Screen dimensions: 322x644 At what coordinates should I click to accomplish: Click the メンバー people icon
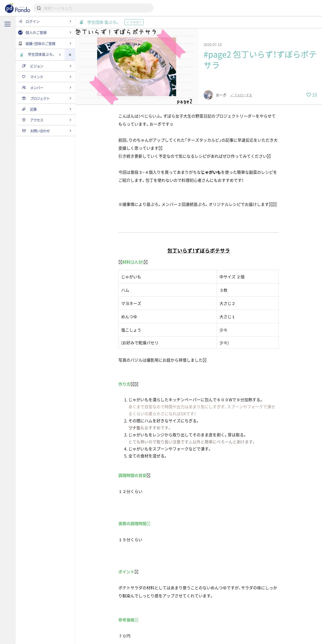[x=24, y=88]
